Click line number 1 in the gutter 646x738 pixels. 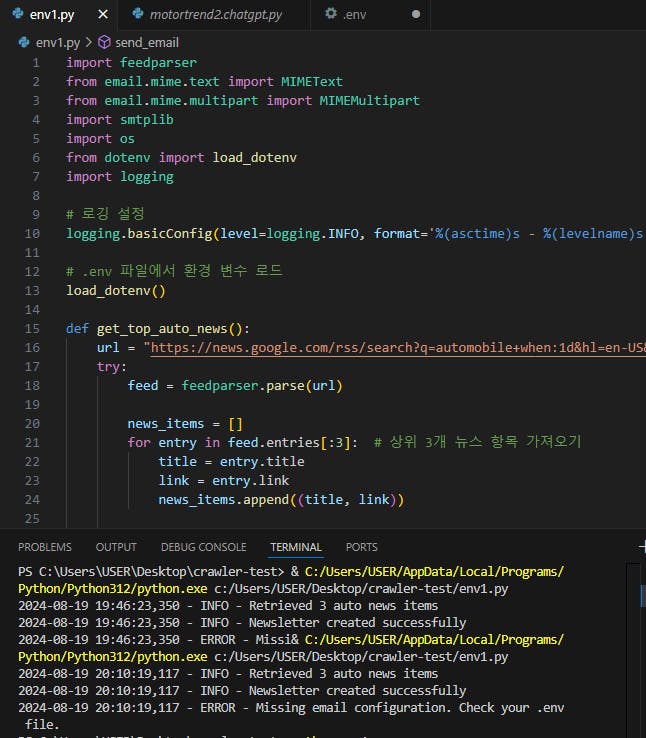click(36, 63)
